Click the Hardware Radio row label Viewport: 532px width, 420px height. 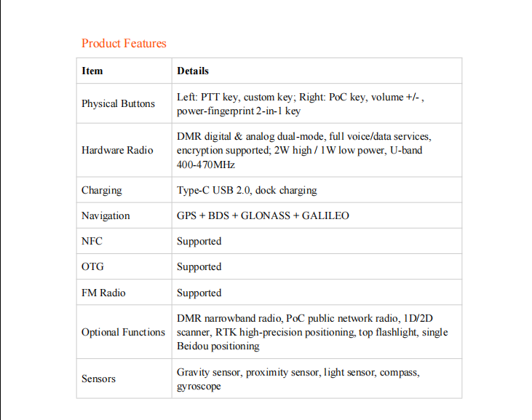(117, 150)
